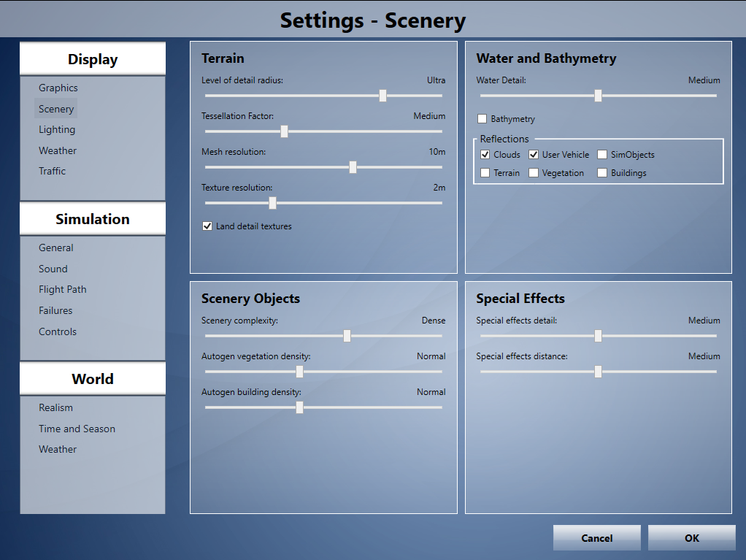Uncheck Land detail textures
746x560 pixels.
click(x=207, y=226)
